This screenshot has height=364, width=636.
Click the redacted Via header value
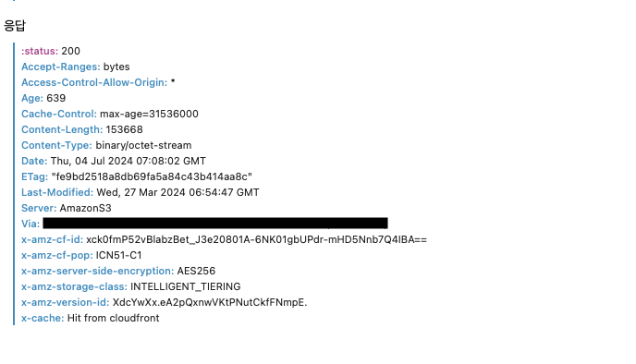pos(215,224)
